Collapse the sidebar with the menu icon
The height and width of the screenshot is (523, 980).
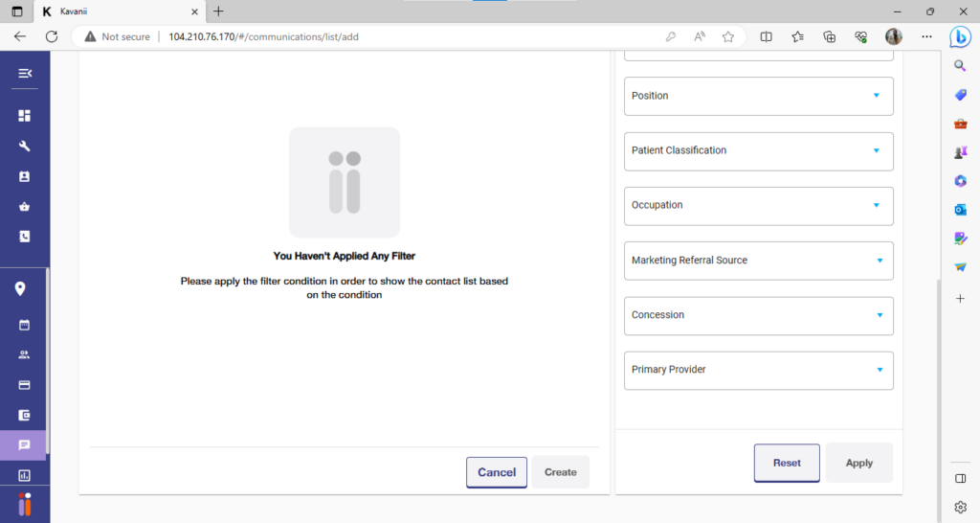click(25, 74)
